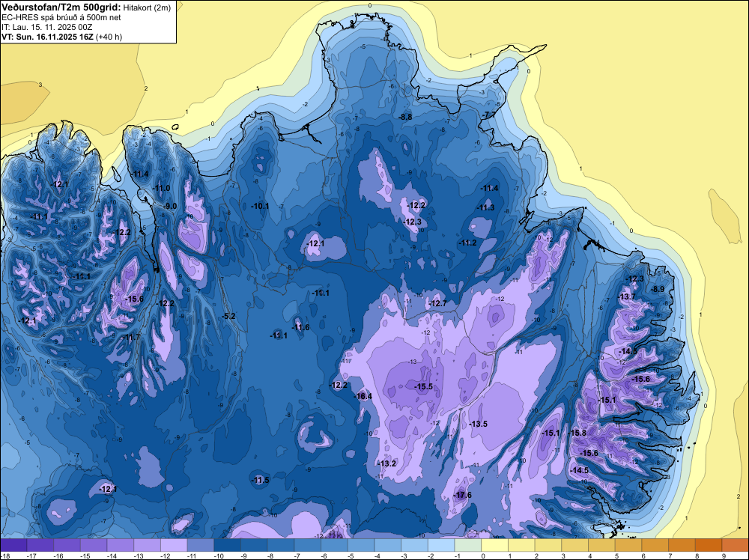Select the '-5.2' temperature value
This screenshot has height=560, width=749.
click(229, 316)
